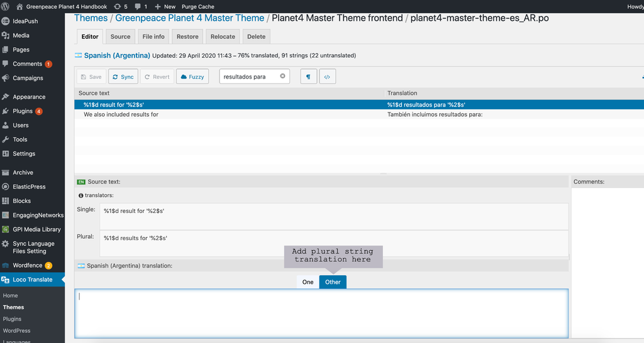Click the plus New icon

[158, 6]
